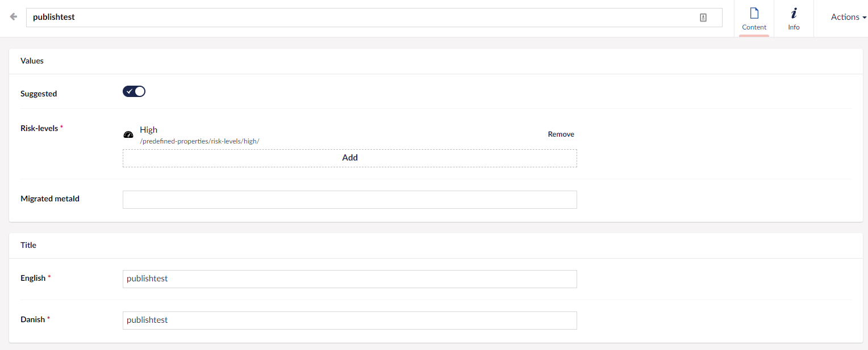Add another risk-level entry
Viewport: 868px width, 350px height.
pos(349,158)
